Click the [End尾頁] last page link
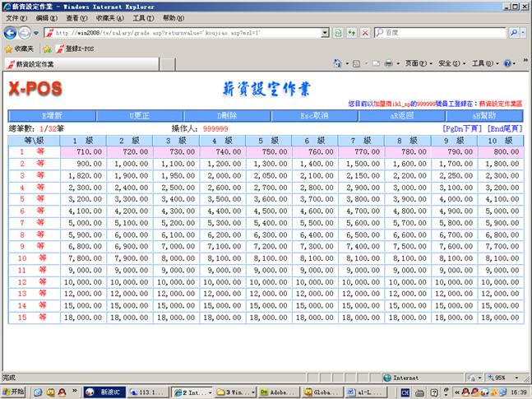The width and height of the screenshot is (532, 399). tap(505, 128)
